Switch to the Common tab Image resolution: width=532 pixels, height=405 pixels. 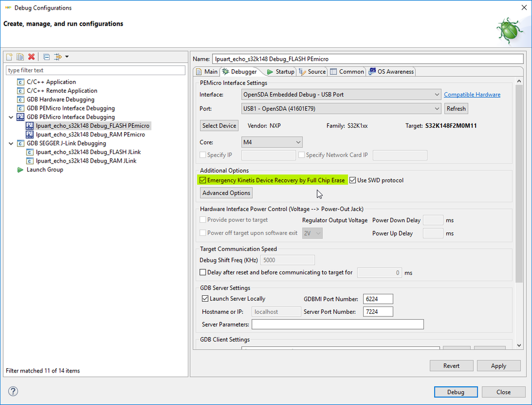[347, 71]
